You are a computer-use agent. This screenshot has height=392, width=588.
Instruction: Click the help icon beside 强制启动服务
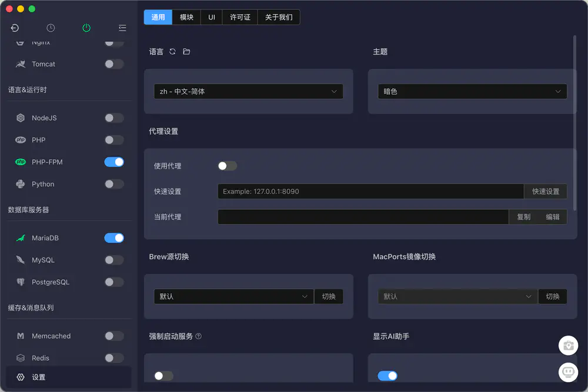198,336
